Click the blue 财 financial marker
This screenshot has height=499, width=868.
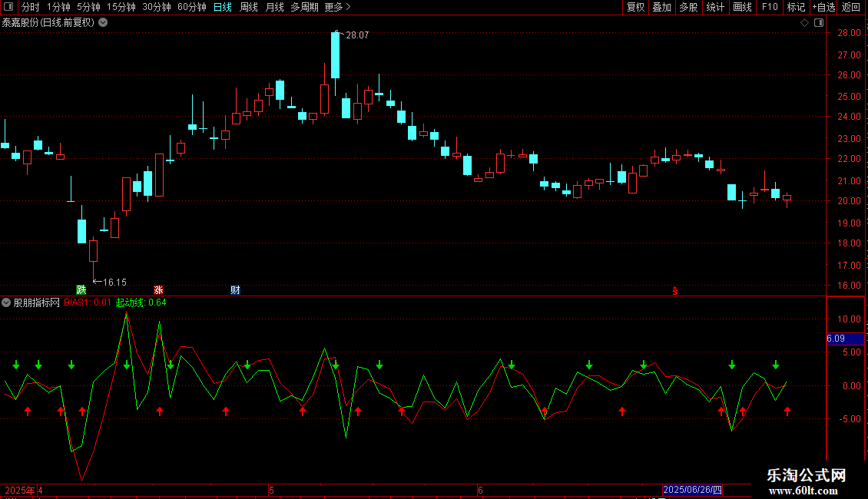235,290
